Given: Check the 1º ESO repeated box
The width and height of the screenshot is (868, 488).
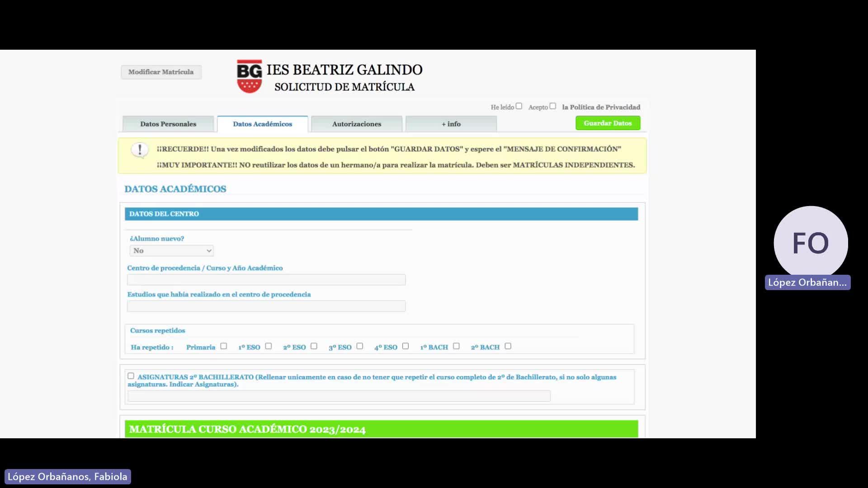Looking at the screenshot, I should [x=268, y=346].
